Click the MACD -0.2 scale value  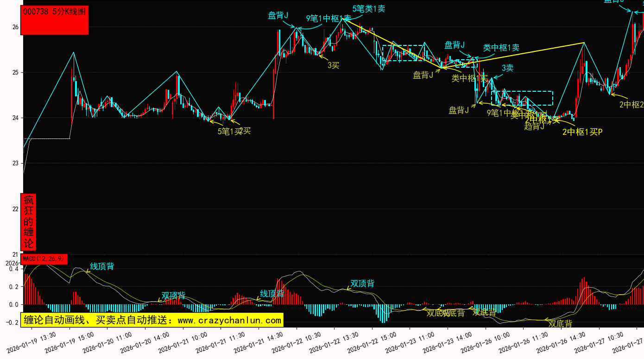click(13, 323)
